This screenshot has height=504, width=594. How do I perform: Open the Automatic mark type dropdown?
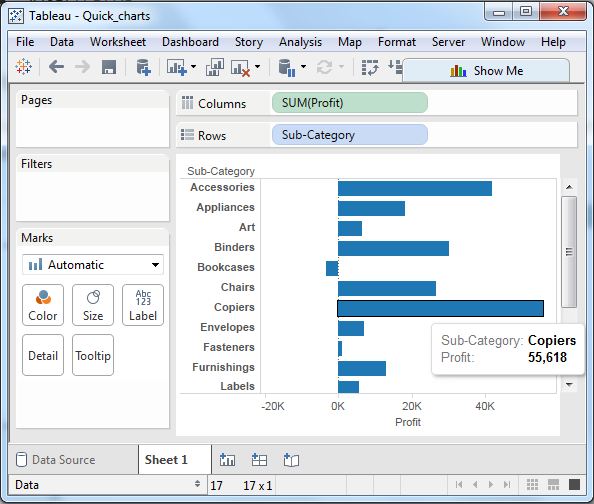coord(93,265)
